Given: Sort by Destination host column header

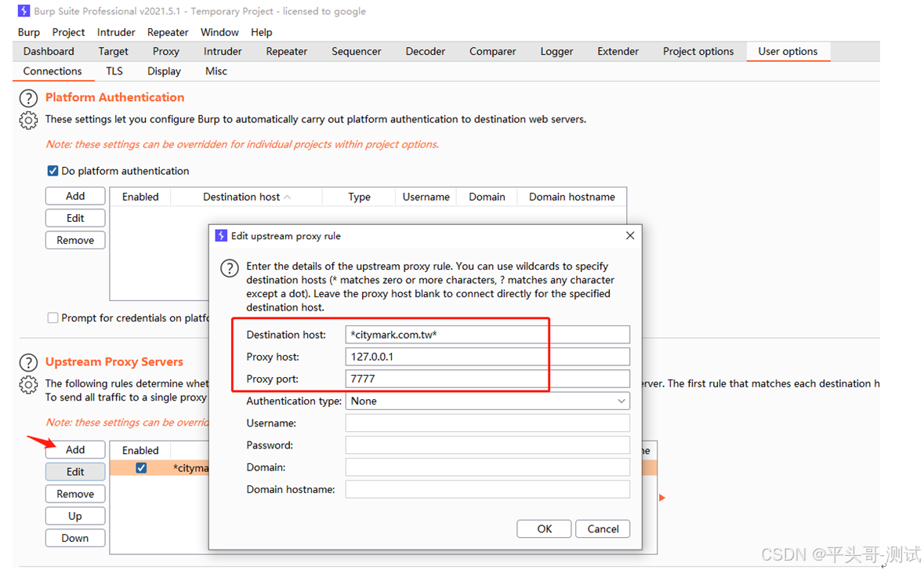Looking at the screenshot, I should point(246,197).
